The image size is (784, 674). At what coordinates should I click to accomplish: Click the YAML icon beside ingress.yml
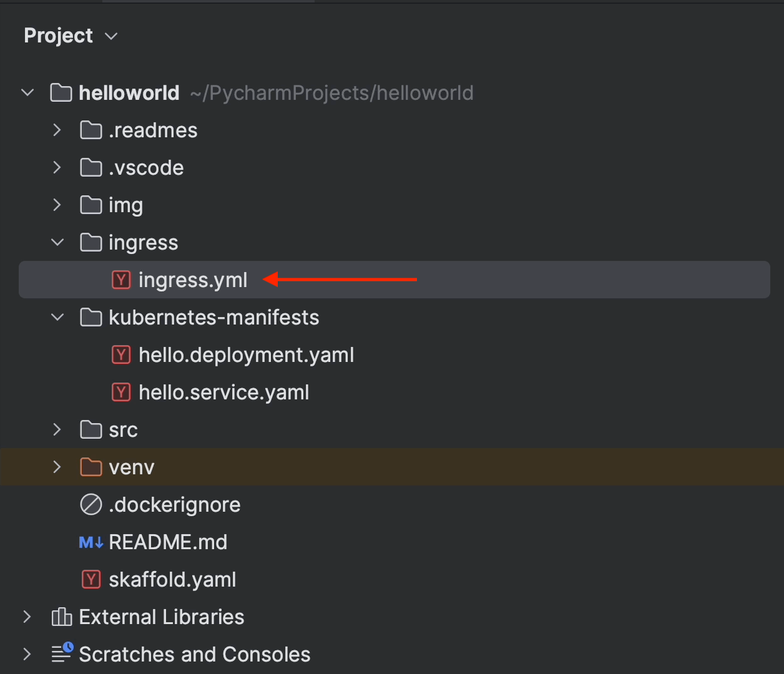[121, 280]
